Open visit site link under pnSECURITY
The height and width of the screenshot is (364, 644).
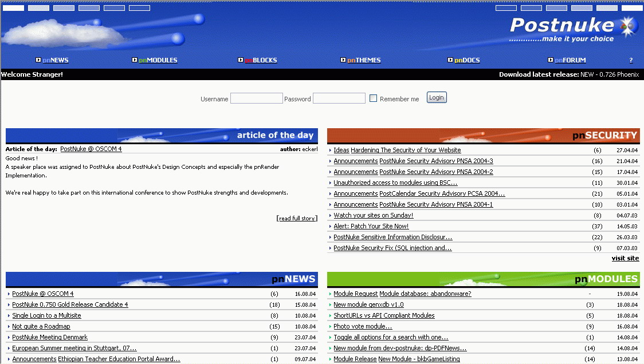pos(625,258)
